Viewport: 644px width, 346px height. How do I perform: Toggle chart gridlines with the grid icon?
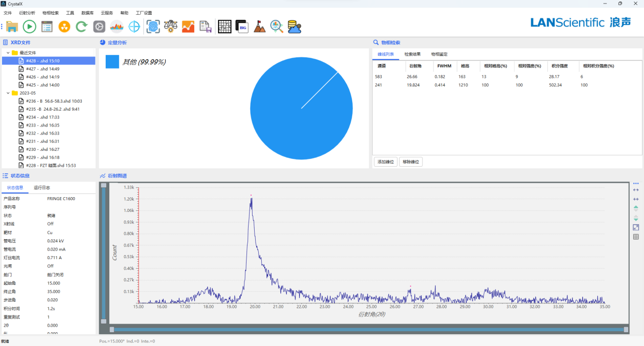point(636,237)
